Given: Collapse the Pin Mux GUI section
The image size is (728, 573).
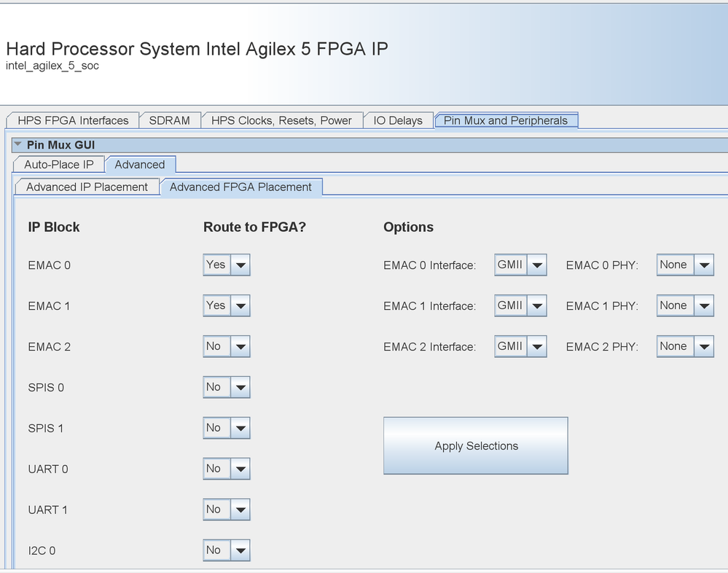Looking at the screenshot, I should (x=18, y=144).
